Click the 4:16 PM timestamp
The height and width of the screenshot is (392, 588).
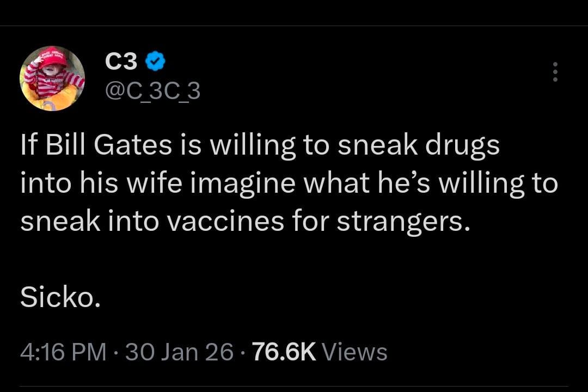pos(63,352)
